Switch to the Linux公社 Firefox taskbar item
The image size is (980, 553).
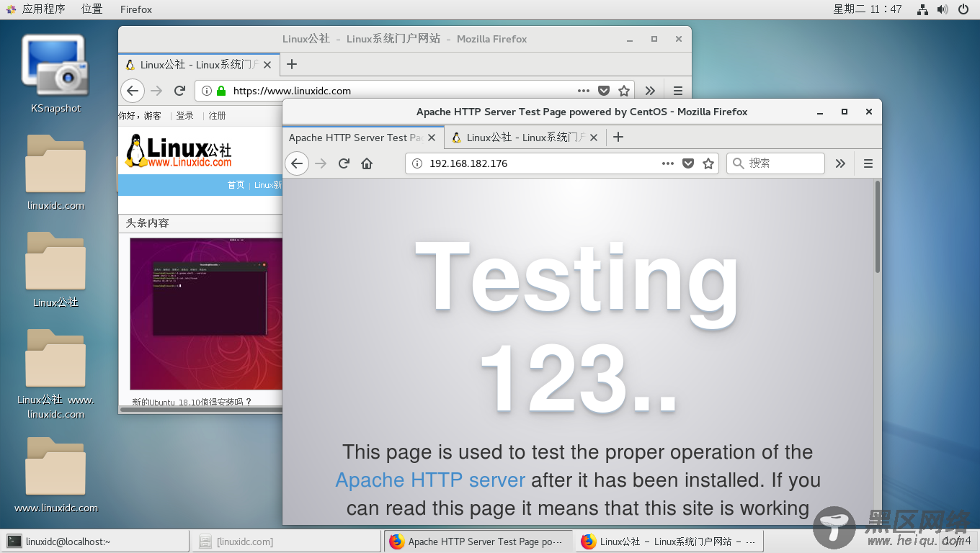point(669,541)
